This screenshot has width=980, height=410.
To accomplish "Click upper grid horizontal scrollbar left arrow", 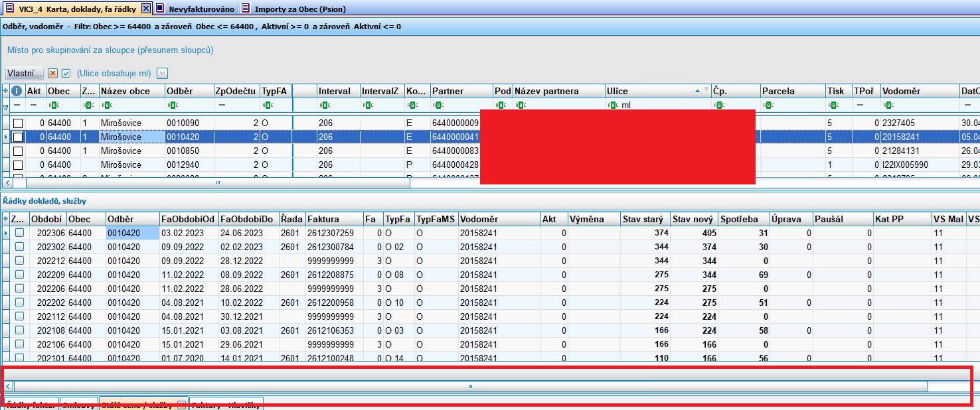I will pyautogui.click(x=7, y=182).
